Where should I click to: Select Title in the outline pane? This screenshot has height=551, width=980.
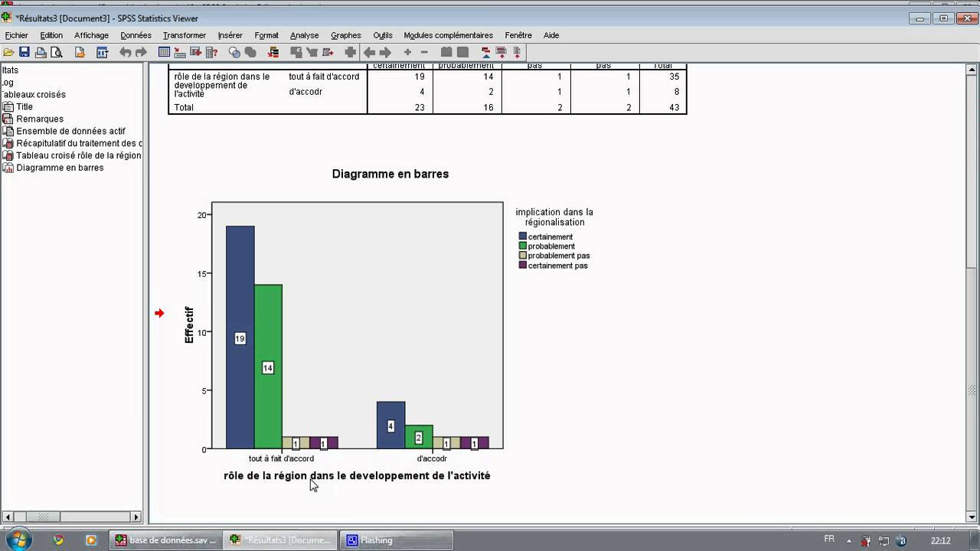click(24, 106)
